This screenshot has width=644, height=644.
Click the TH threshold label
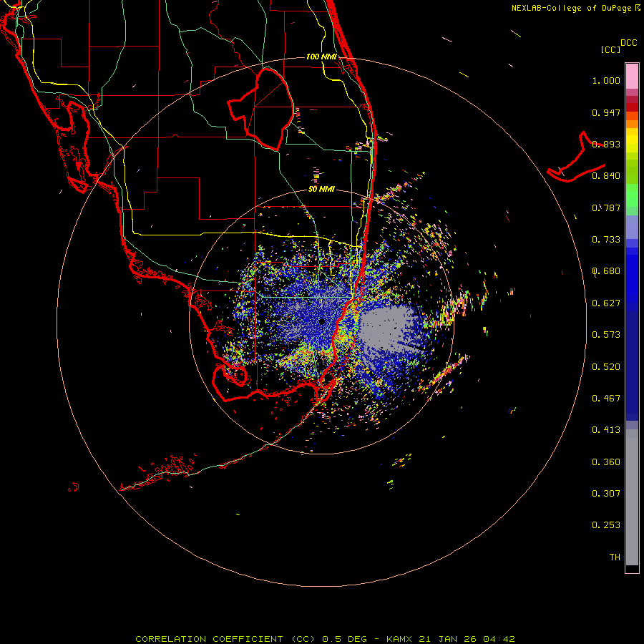615,557
